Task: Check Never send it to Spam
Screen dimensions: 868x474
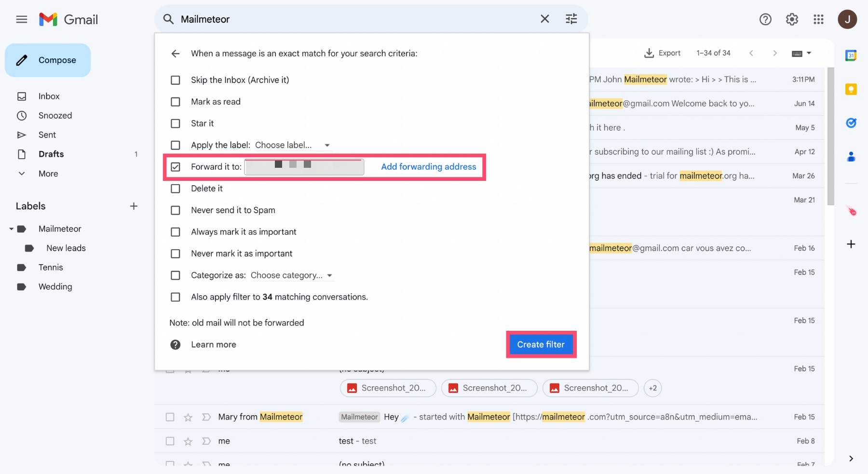Action: click(x=176, y=210)
